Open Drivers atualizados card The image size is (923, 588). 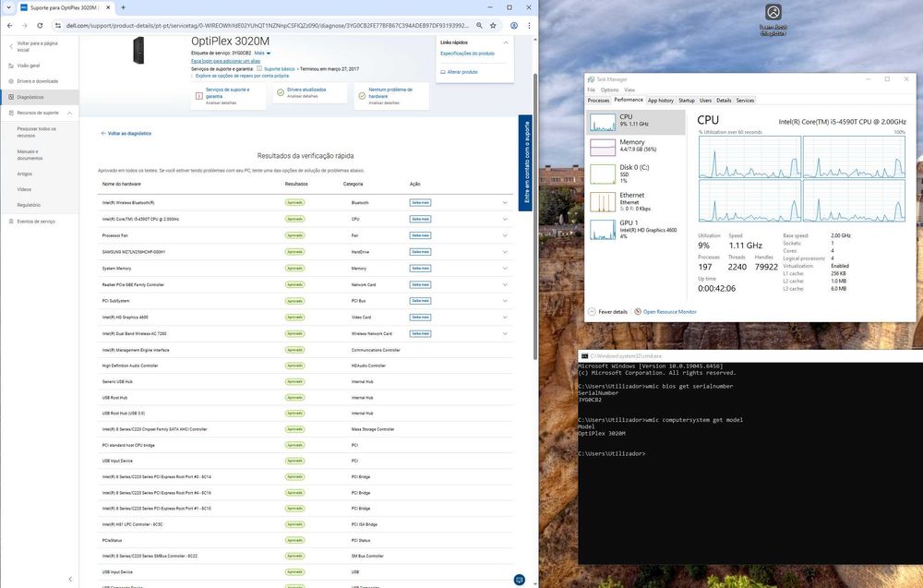309,93
